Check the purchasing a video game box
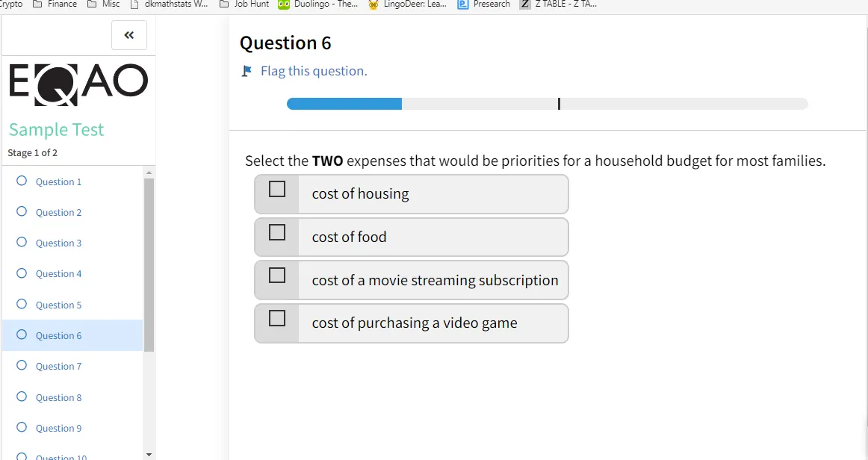 point(277,318)
